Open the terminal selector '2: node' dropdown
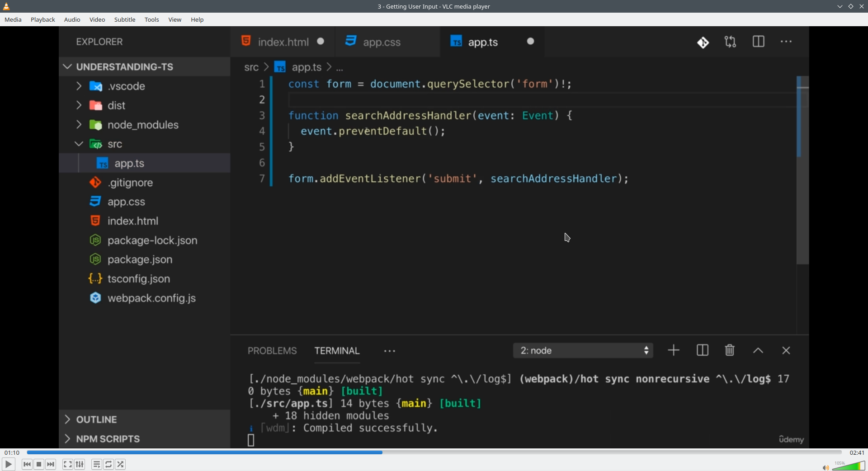 point(583,350)
